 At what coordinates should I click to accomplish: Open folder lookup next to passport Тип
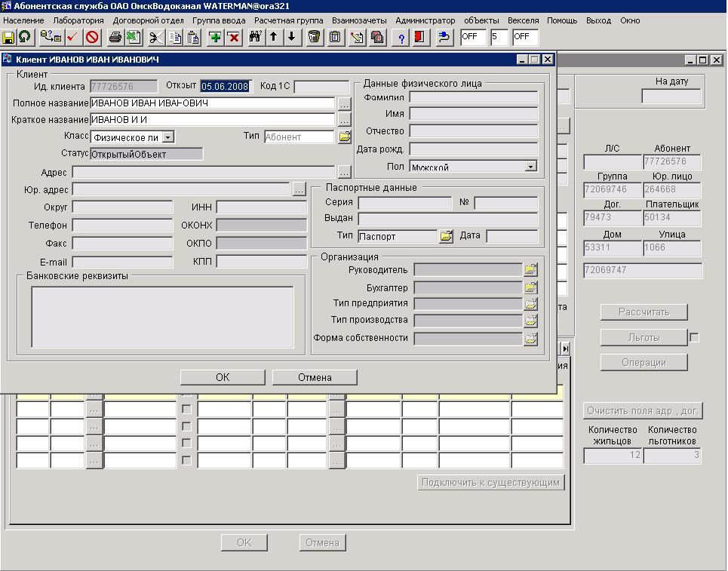pos(447,236)
